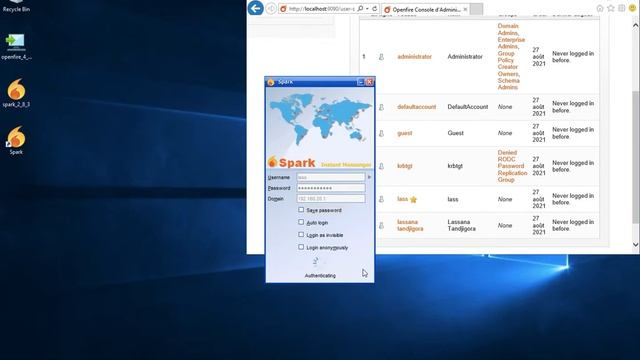
Task: Enable the Save password checkbox
Action: click(x=301, y=210)
